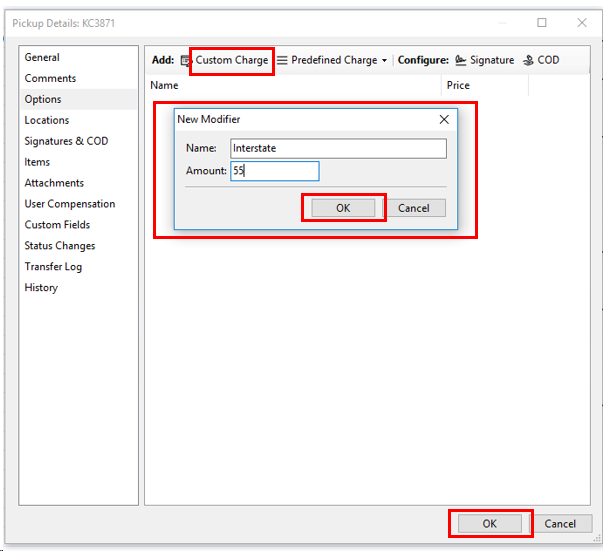Confirm the New Modifier with OK

click(x=343, y=208)
